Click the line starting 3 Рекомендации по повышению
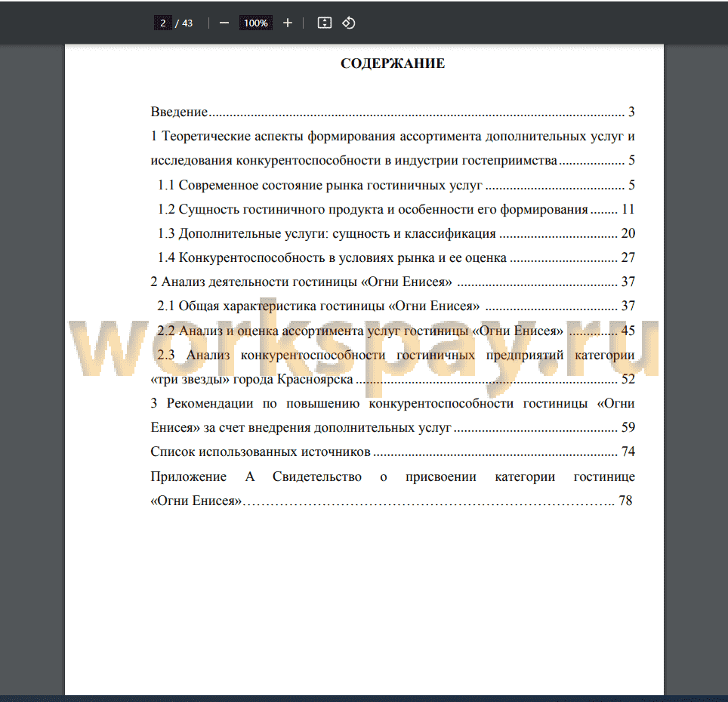This screenshot has height=702, width=728. pos(393,403)
